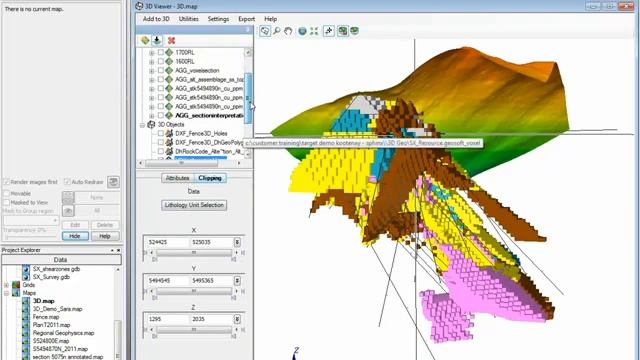Click the look-at point tool icon
The width and height of the screenshot is (640, 360).
tap(329, 31)
